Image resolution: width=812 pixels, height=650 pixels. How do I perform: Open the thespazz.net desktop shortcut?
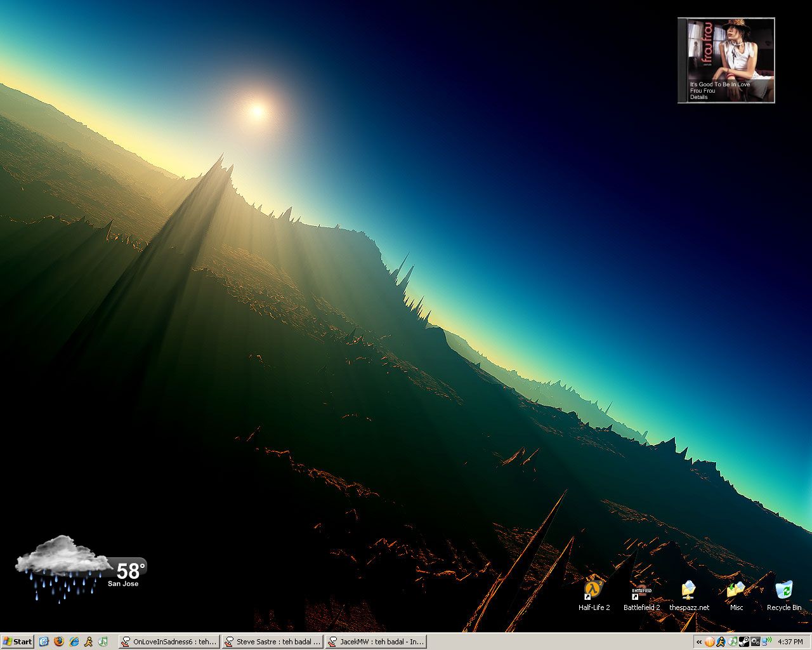[689, 595]
